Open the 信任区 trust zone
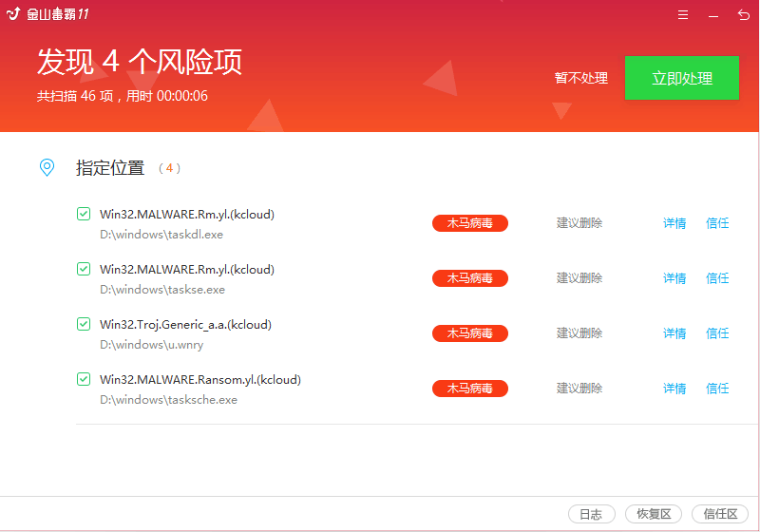 (x=720, y=514)
